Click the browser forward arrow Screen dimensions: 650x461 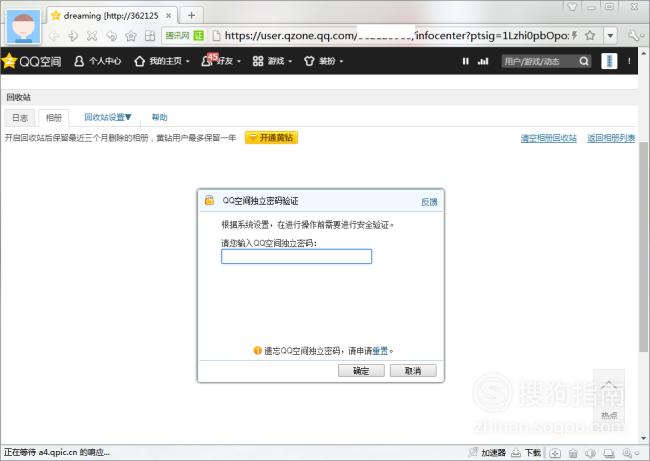73,36
